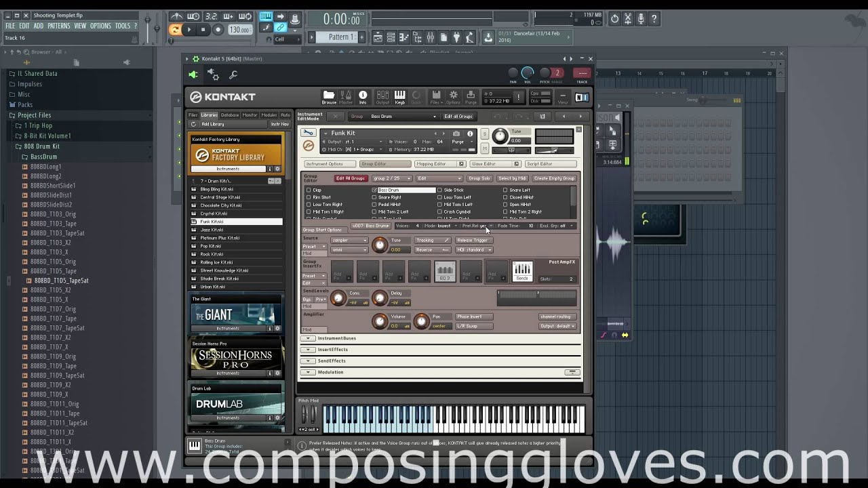The image size is (868, 488).
Task: Tick the Rim Shot group checkbox
Action: point(309,197)
